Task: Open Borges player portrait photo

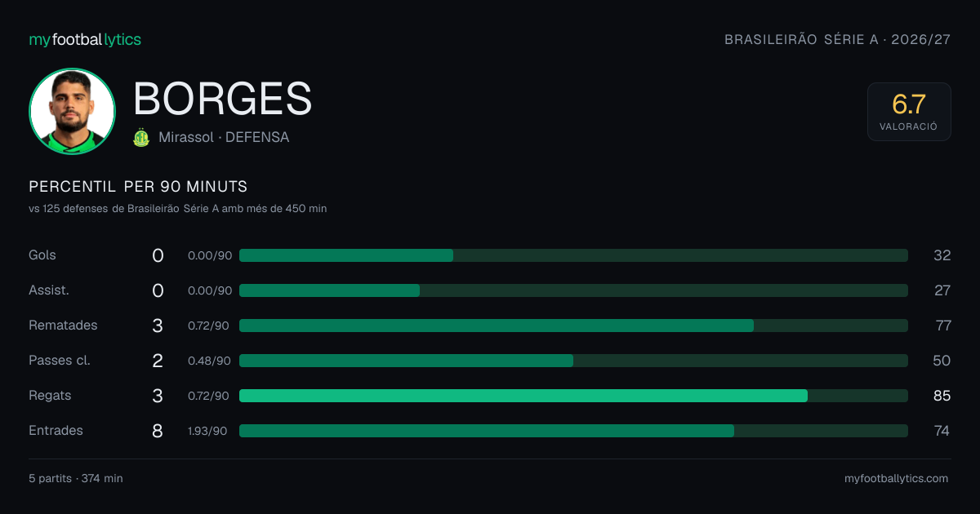Action: point(72,111)
